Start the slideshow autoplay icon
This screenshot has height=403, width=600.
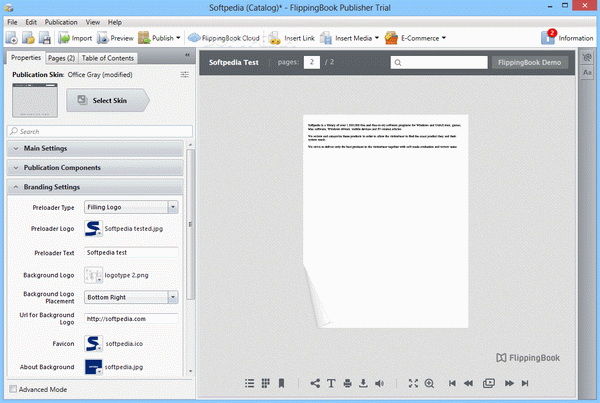point(489,383)
